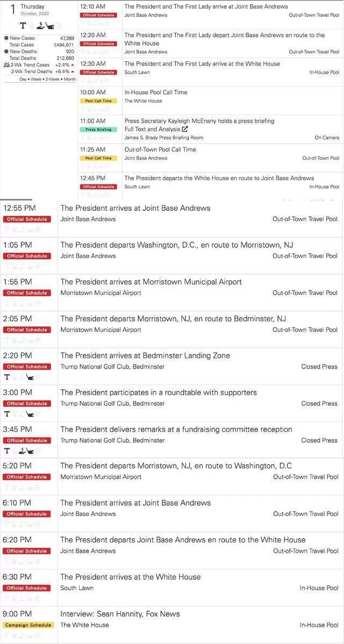Select the Month stats range
Viewport: 344px width, 644px height.
70,79
